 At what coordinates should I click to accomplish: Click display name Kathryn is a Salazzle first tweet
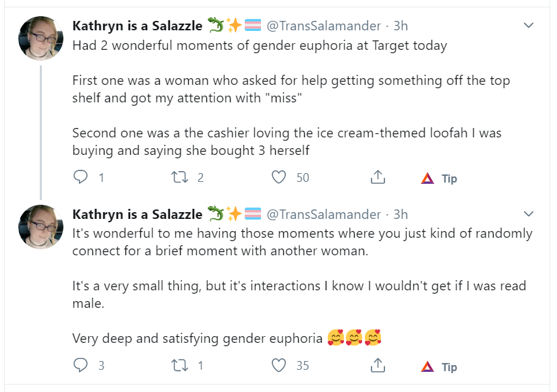click(137, 26)
